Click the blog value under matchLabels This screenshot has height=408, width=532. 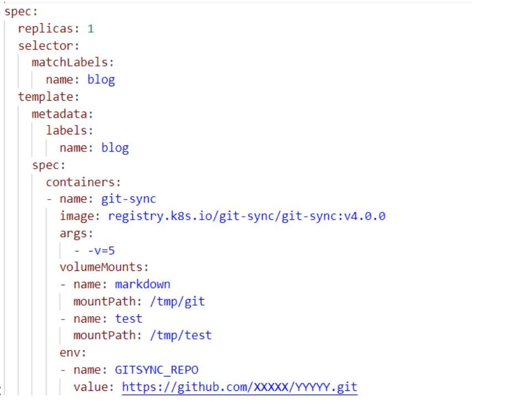tap(101, 80)
